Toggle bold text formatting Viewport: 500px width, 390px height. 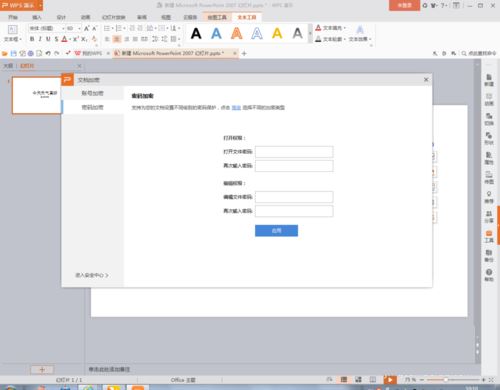tap(32, 39)
